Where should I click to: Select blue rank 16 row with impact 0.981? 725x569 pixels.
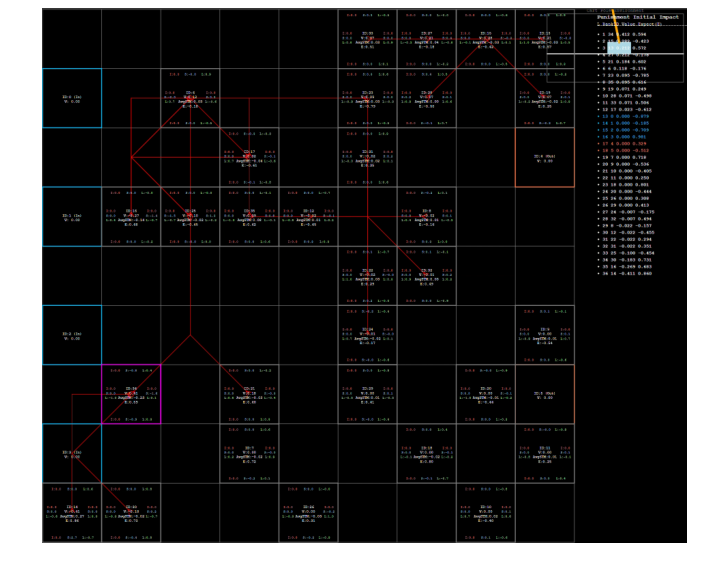point(632,137)
